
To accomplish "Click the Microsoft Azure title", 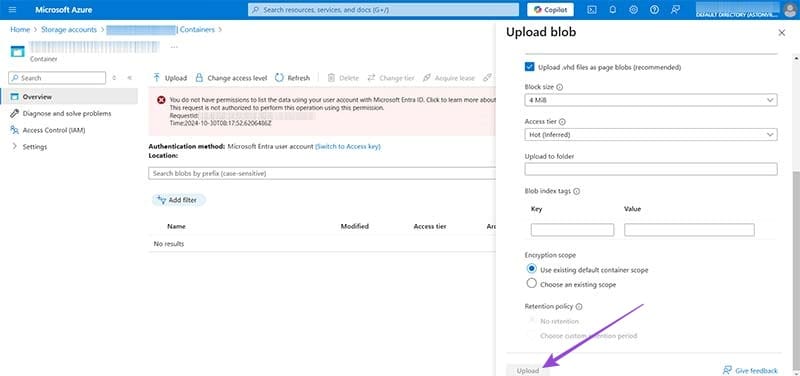I will click(64, 10).
